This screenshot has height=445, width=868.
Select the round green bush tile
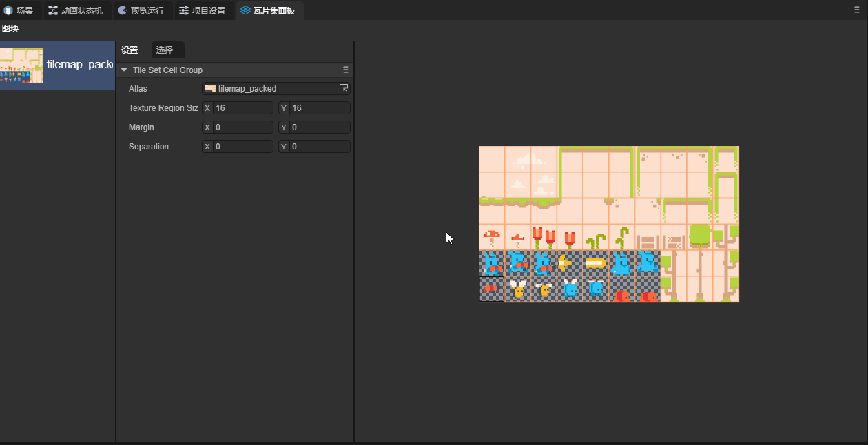point(700,237)
